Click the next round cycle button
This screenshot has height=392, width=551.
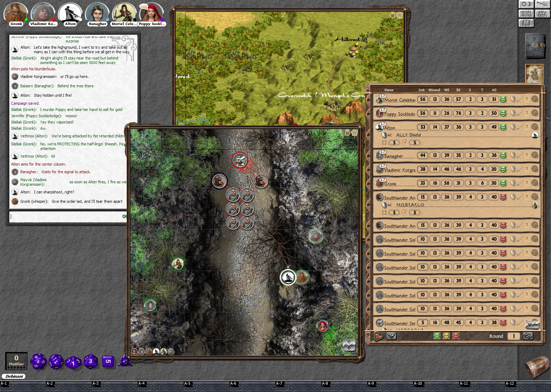[528, 336]
